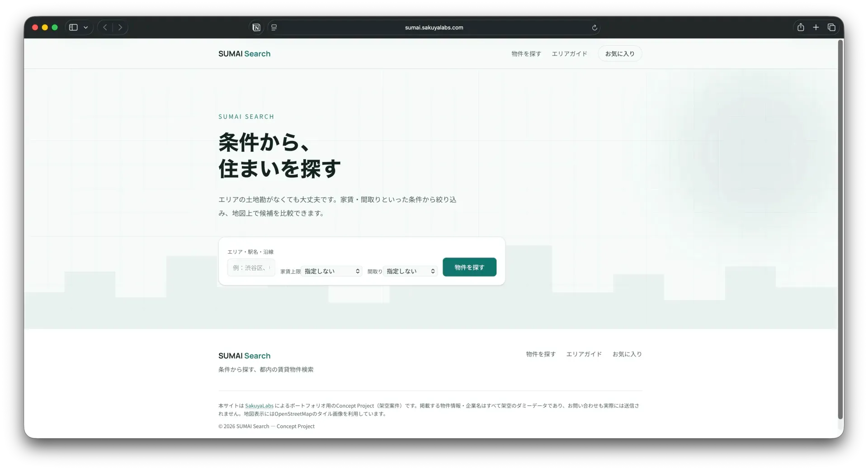Open 物件を探す in top navigation

pyautogui.click(x=526, y=54)
